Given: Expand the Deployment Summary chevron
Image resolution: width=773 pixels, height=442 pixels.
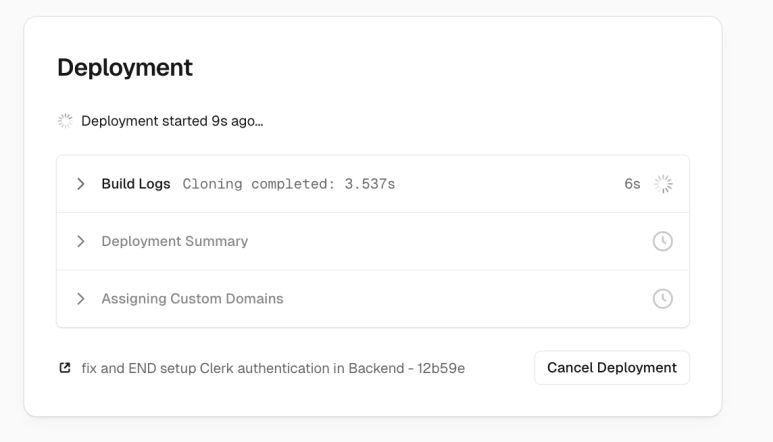Looking at the screenshot, I should [80, 241].
